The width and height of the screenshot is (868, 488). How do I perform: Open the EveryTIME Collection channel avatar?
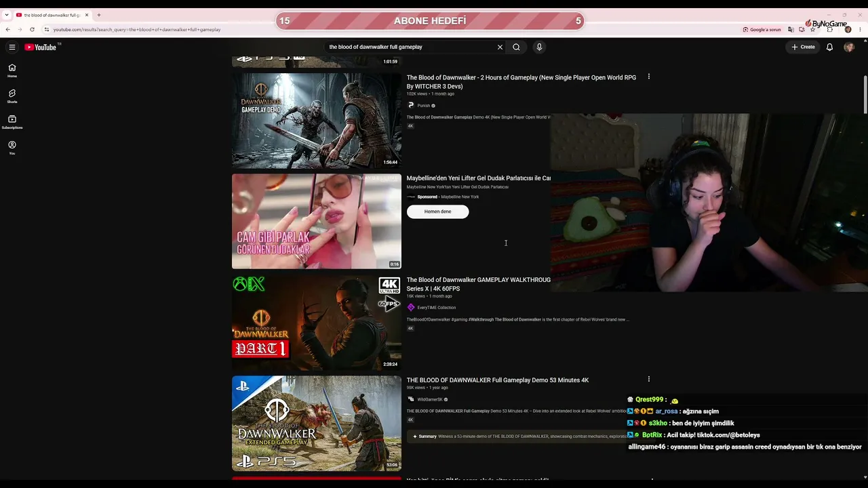(x=411, y=308)
